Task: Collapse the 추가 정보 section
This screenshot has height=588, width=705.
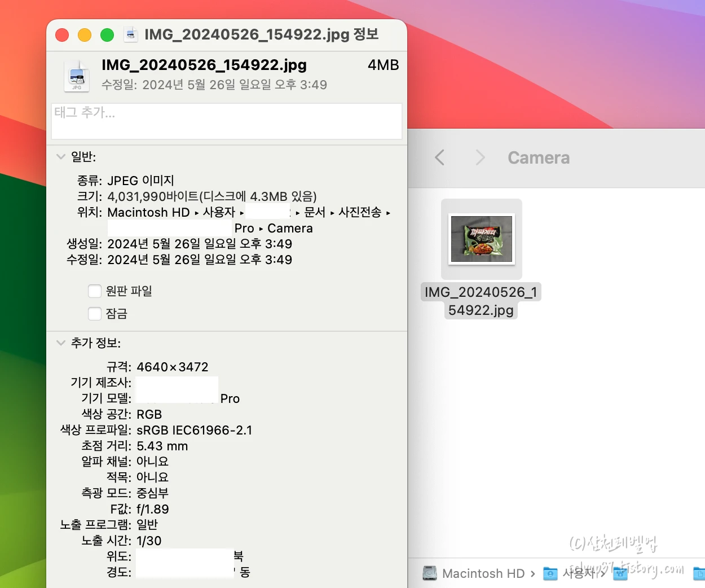Action: coord(61,343)
